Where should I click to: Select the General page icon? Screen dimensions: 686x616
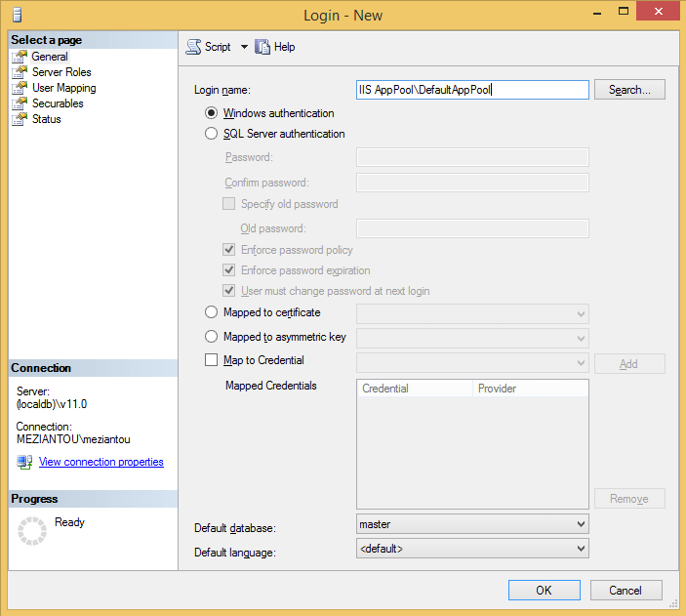tap(20, 57)
